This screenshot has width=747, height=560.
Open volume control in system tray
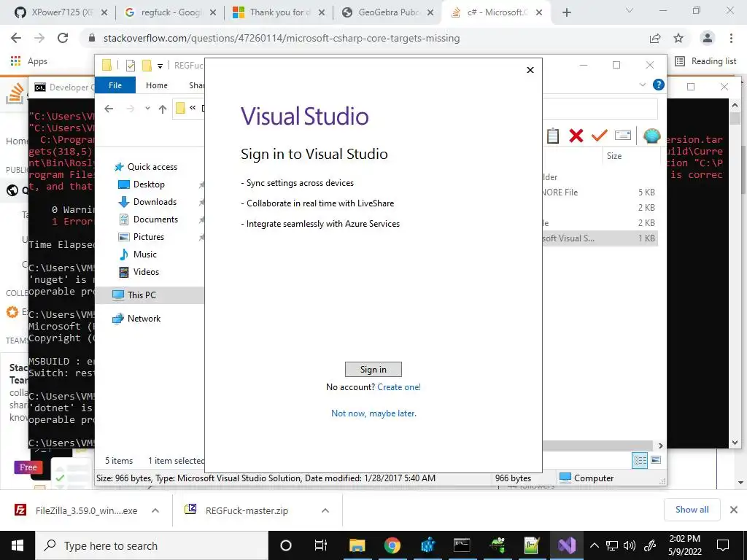pos(630,545)
